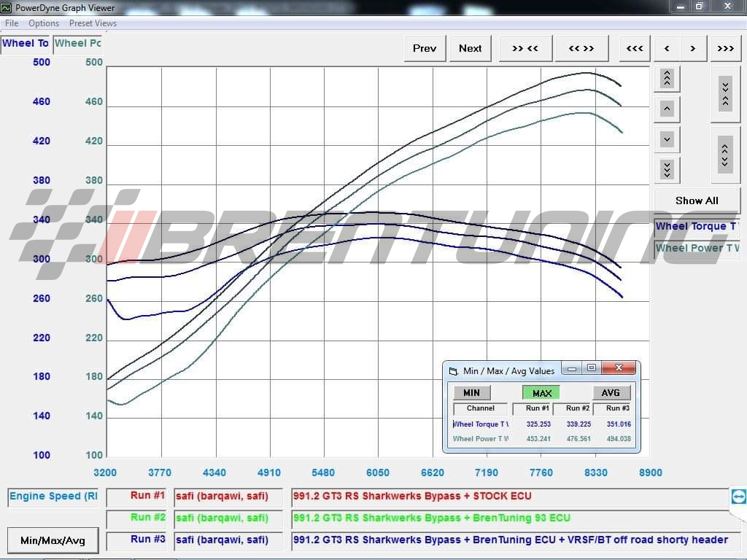Click the Run #3 operator name field
The width and height of the screenshot is (747, 560).
pyautogui.click(x=228, y=540)
